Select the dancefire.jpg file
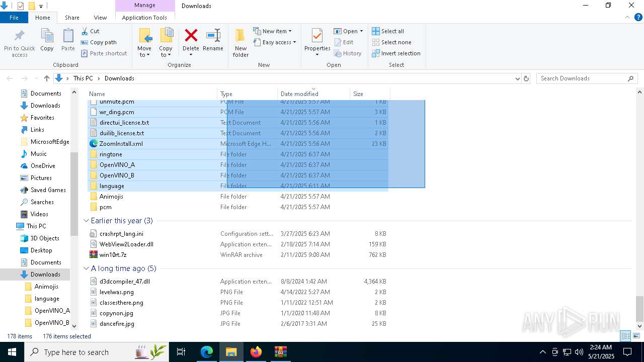644x362 pixels. pyautogui.click(x=238, y=324)
